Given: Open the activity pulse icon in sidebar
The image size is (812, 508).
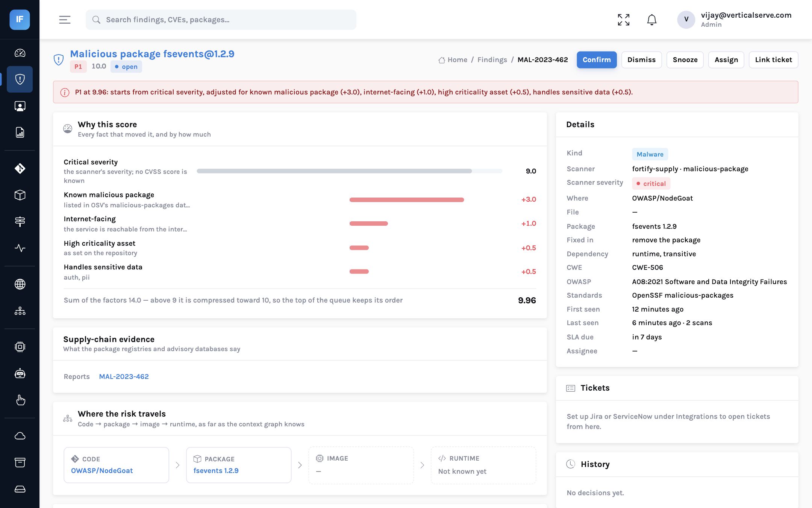Looking at the screenshot, I should [x=20, y=248].
